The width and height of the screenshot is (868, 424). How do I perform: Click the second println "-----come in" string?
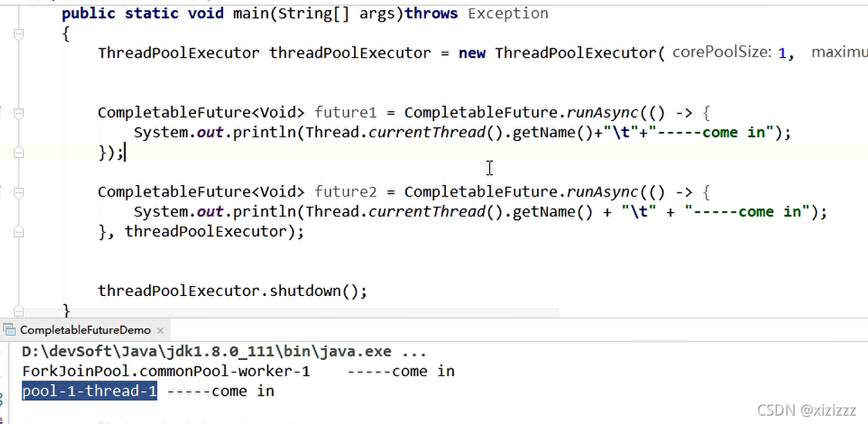pyautogui.click(x=748, y=212)
